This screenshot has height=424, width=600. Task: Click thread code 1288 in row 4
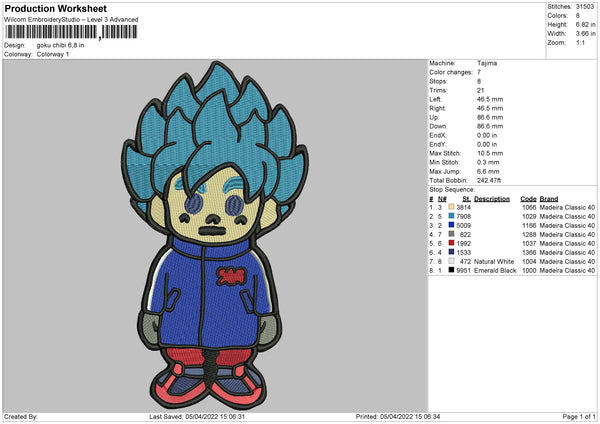pyautogui.click(x=529, y=235)
